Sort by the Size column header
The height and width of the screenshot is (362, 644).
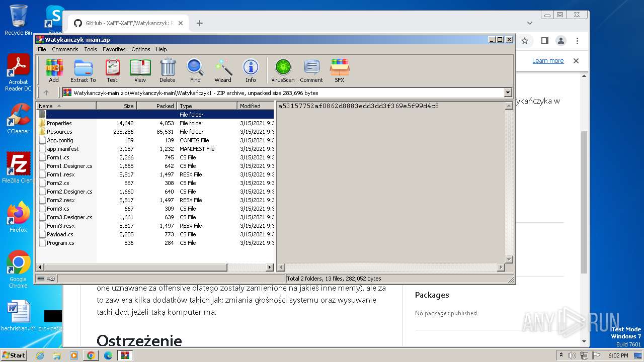point(116,106)
